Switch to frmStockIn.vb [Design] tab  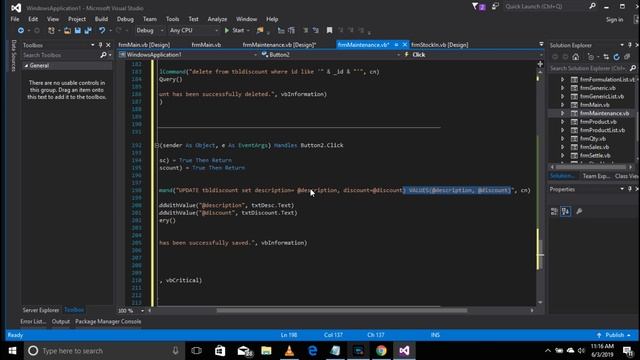[x=440, y=45]
